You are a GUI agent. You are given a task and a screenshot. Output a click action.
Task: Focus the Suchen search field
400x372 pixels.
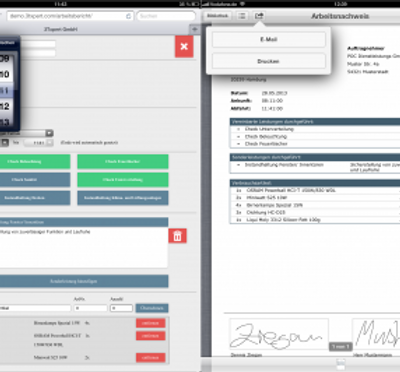(x=166, y=16)
